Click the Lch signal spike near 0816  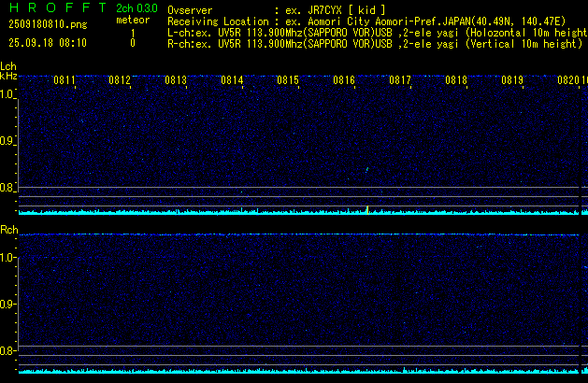367,209
